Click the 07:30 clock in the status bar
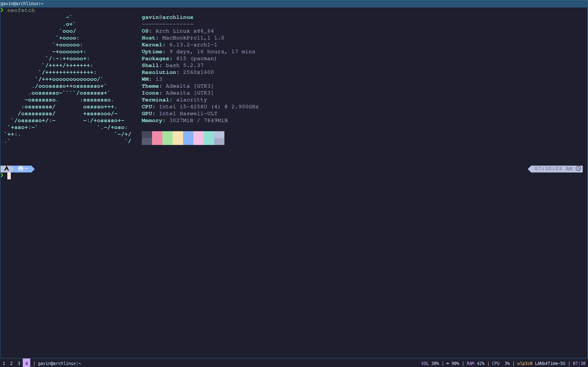The width and height of the screenshot is (588, 367). [580, 363]
